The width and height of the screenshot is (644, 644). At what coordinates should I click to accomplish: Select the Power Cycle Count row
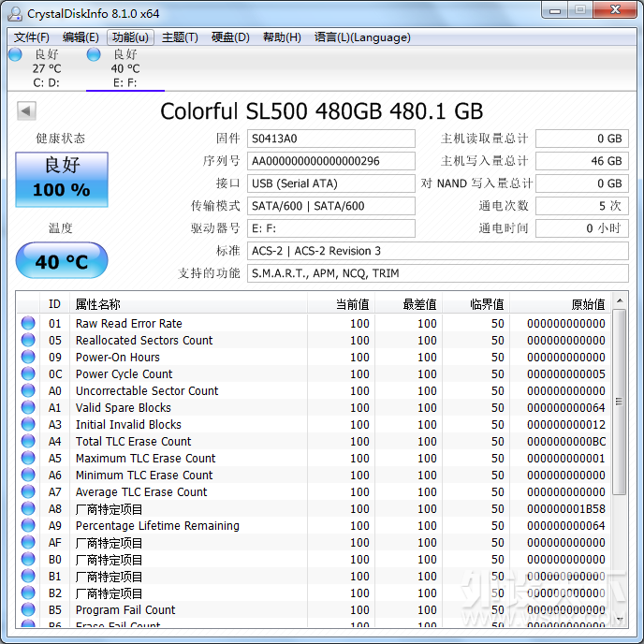click(124, 374)
